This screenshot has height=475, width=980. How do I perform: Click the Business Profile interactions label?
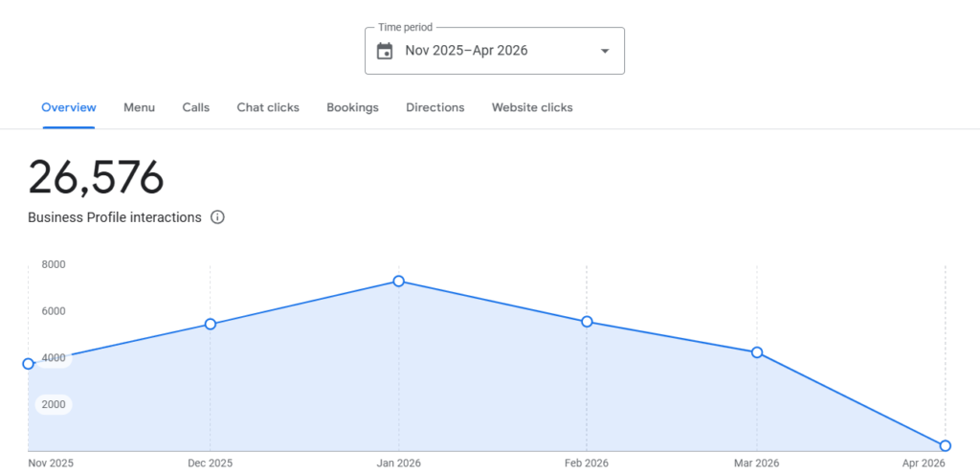point(115,217)
